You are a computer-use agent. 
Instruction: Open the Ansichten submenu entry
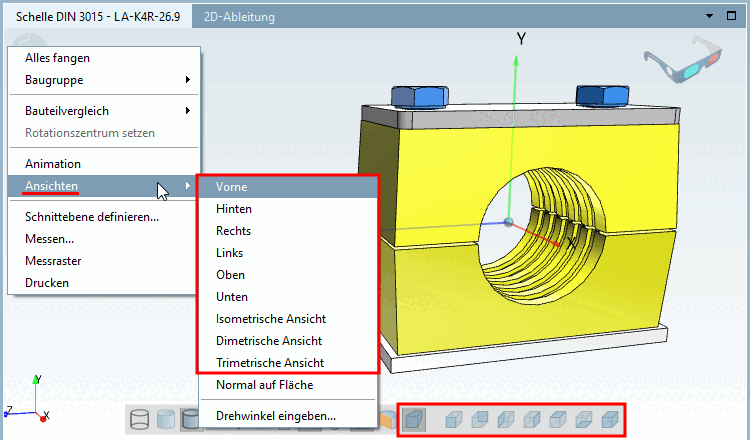(103, 186)
